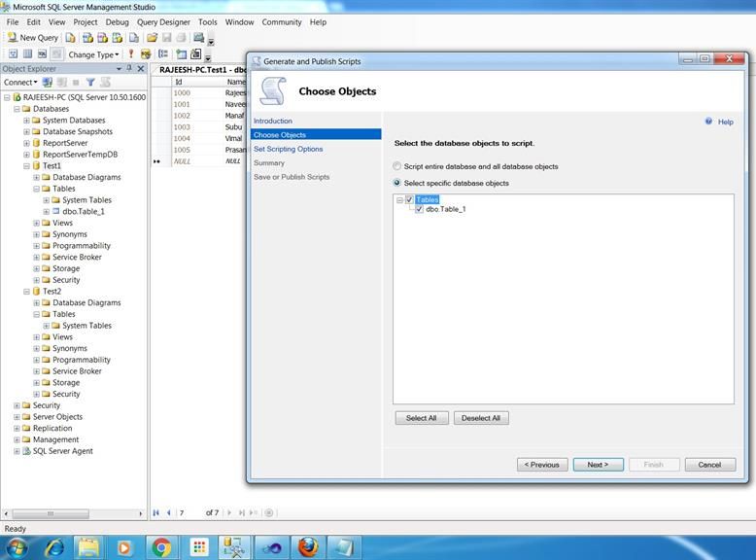This screenshot has height=560, width=756.
Task: Select the RAJEESH-PC.Test1 document tab
Action: click(201, 70)
